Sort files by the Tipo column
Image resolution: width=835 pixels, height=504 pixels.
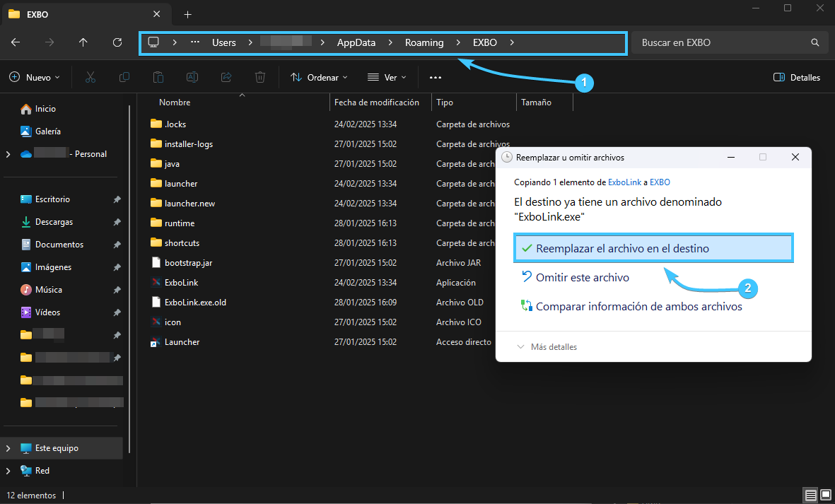coord(445,102)
